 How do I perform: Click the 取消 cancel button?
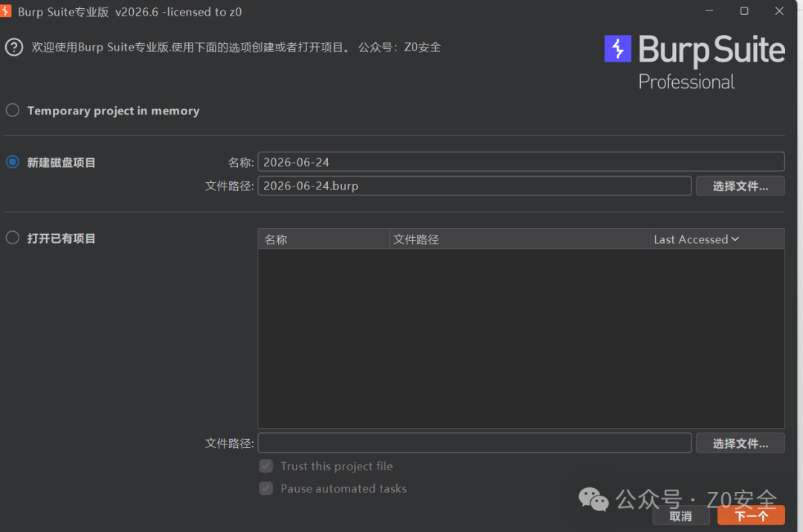(x=680, y=516)
